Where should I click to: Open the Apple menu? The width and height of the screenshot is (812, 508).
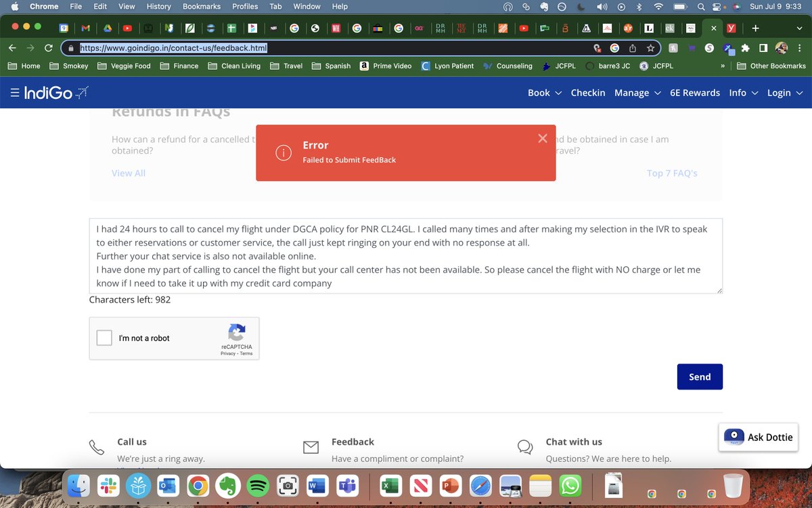(14, 7)
